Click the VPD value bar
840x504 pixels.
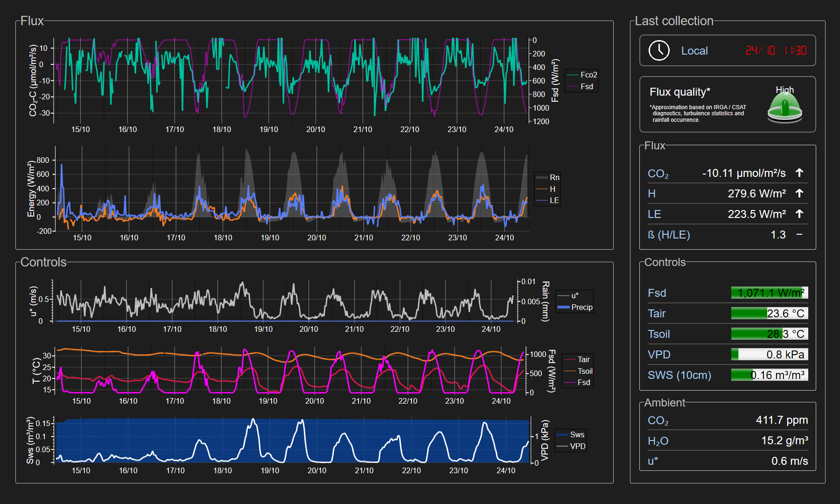coord(769,355)
